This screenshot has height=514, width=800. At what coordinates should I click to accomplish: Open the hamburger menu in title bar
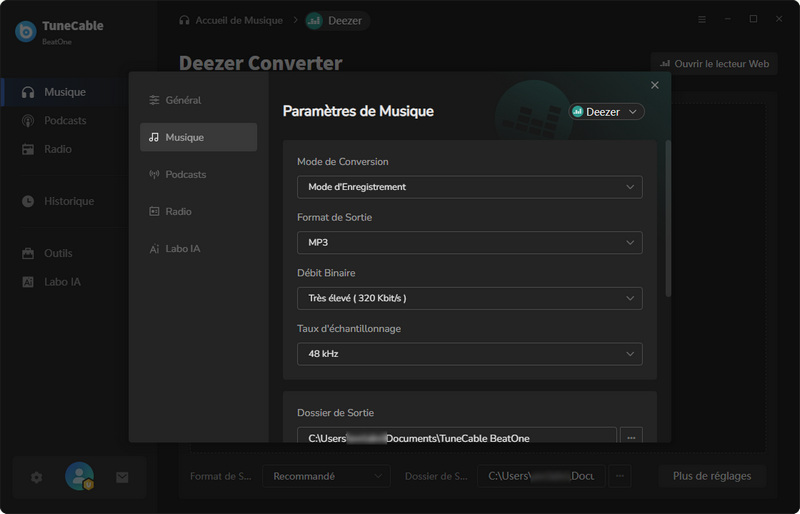[701, 19]
